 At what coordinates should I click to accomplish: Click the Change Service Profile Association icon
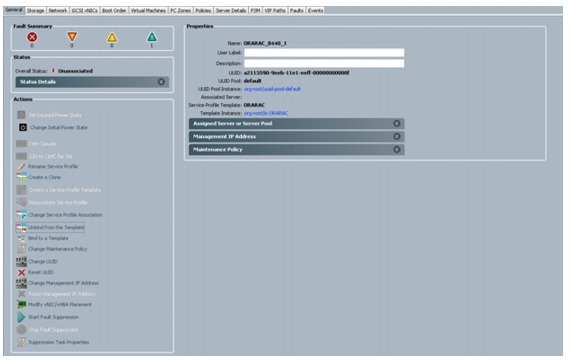21,215
